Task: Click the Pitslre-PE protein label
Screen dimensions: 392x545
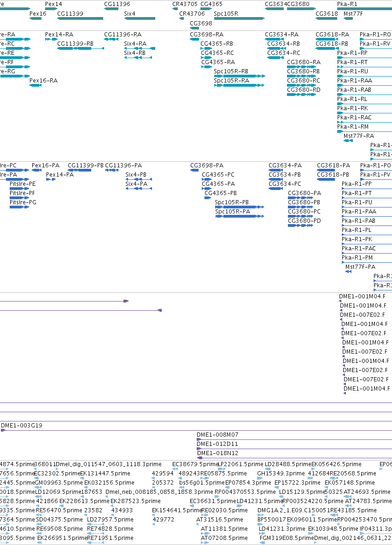Action: click(x=23, y=184)
